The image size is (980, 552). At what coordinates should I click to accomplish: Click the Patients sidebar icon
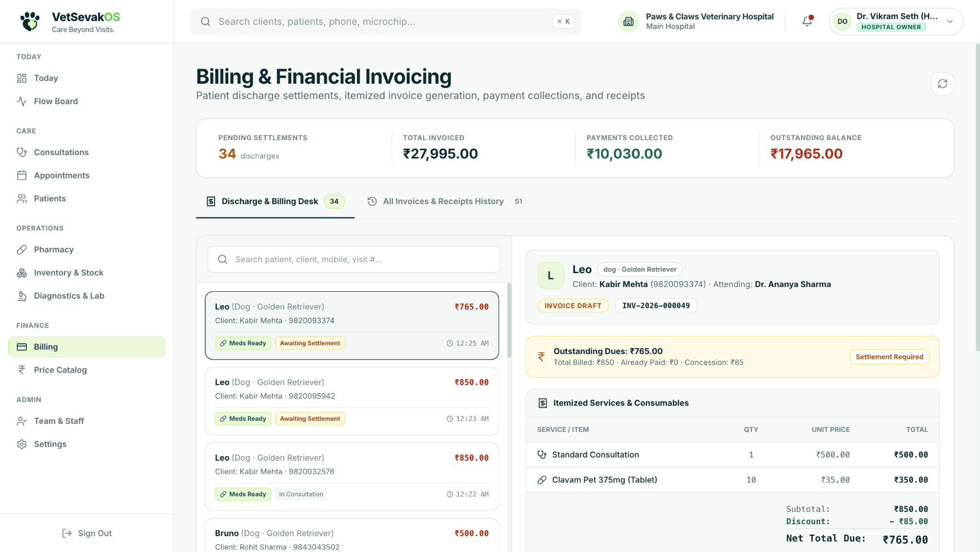click(22, 199)
